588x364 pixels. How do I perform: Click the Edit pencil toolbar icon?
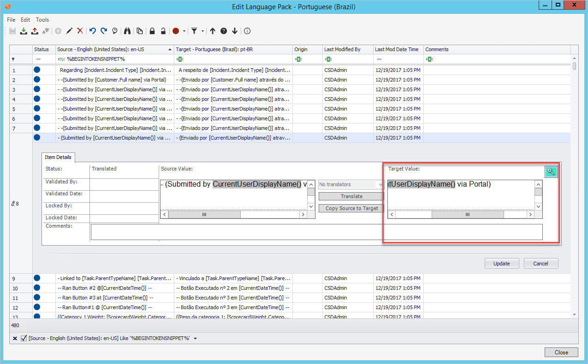[x=69, y=31]
